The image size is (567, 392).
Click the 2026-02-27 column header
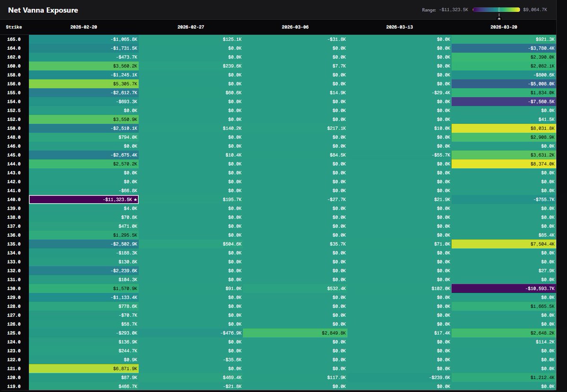pos(191,27)
